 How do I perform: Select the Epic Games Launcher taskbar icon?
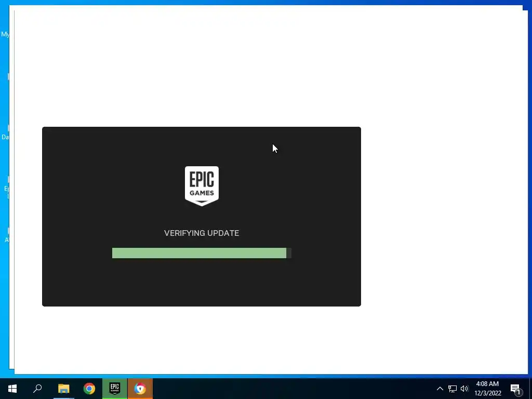[x=115, y=389]
